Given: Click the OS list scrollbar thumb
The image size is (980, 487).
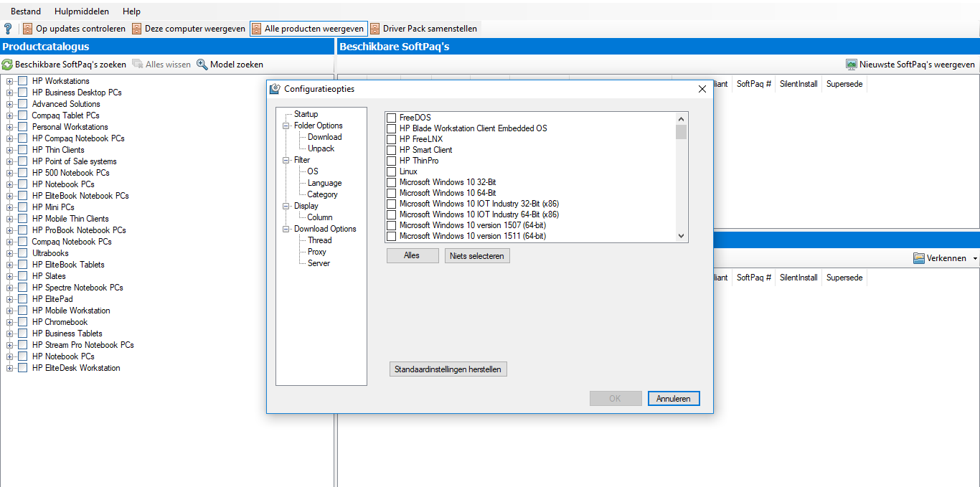Looking at the screenshot, I should 681,132.
